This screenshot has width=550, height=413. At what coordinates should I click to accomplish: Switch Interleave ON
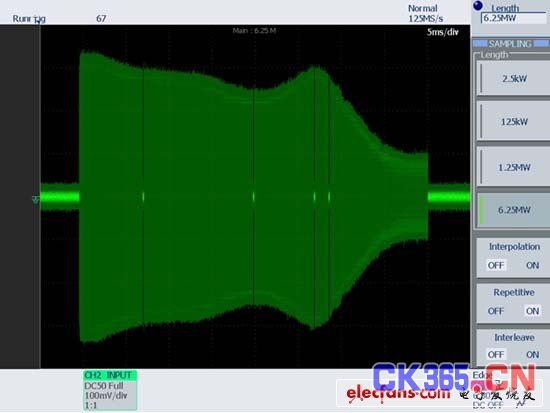(532, 354)
